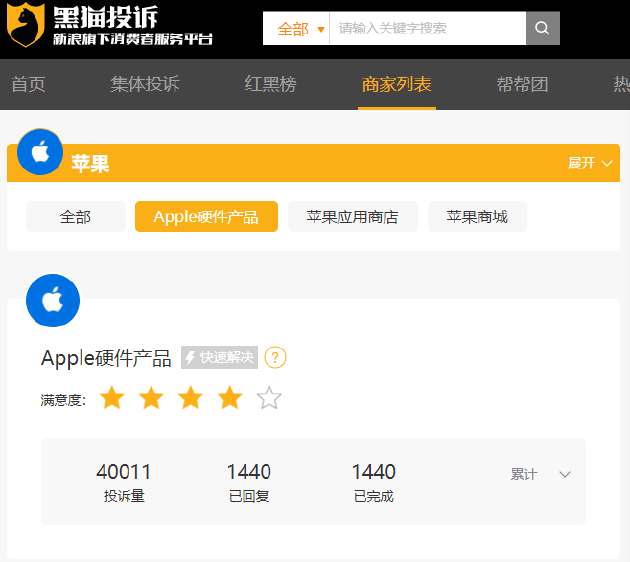Click the 满意度 label
The image size is (630, 562).
(x=63, y=400)
